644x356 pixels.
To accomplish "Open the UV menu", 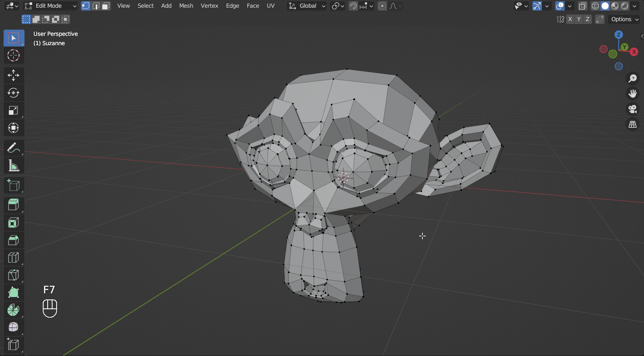I will 270,6.
